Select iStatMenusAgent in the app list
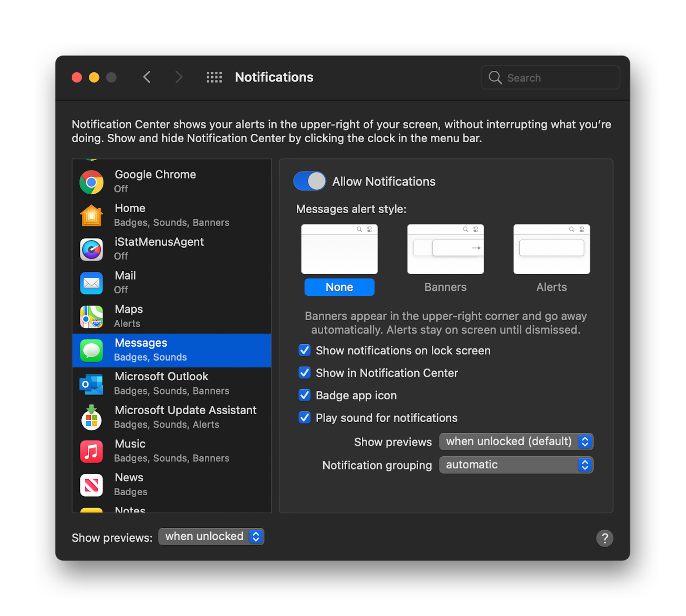This screenshot has height=616, width=686. point(172,250)
